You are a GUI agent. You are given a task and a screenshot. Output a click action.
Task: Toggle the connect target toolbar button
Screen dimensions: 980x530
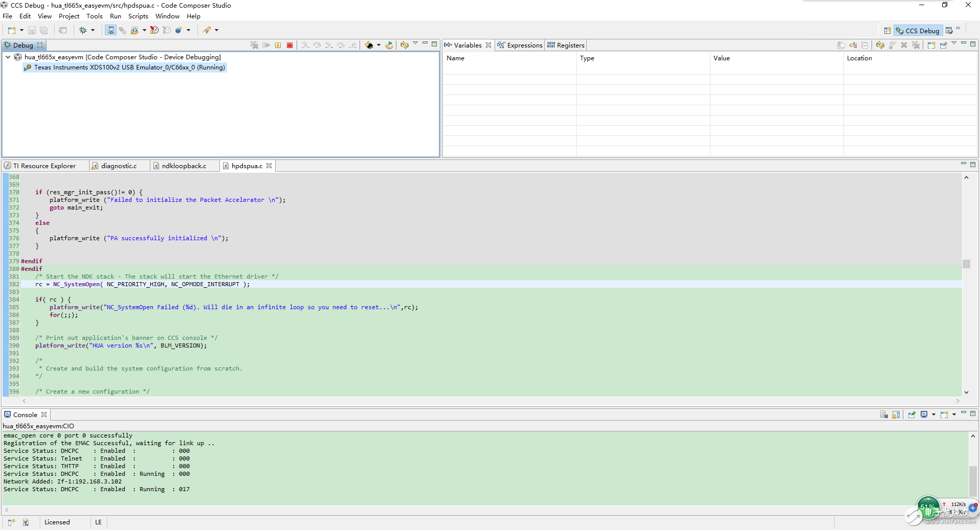tap(110, 31)
